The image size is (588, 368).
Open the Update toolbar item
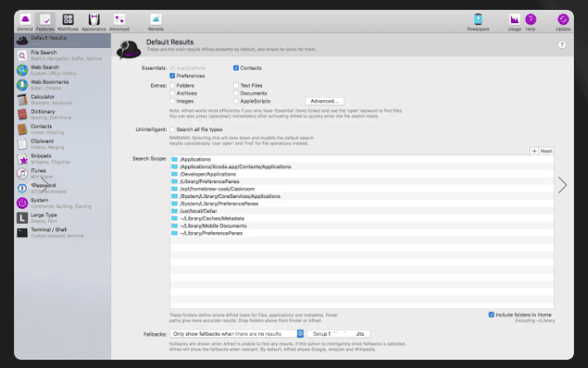[x=563, y=22]
